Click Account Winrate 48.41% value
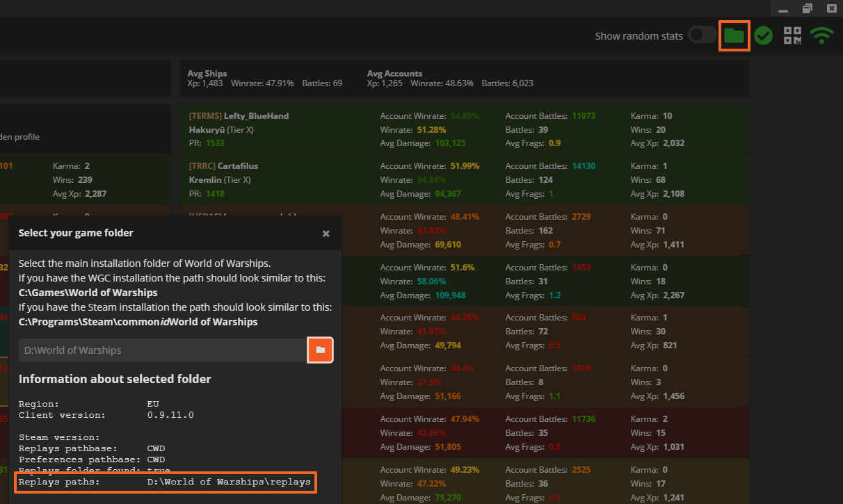Image resolution: width=843 pixels, height=504 pixels. pyautogui.click(x=465, y=217)
